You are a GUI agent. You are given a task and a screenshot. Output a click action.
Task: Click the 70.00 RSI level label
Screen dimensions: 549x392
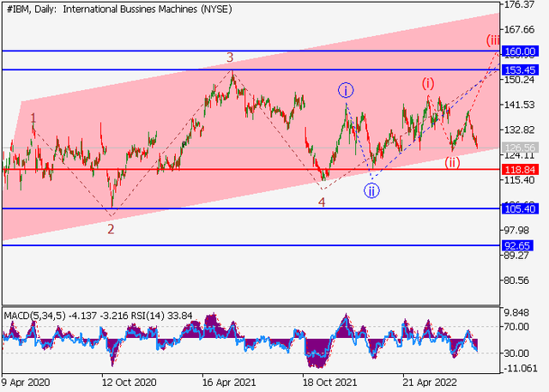pos(516,327)
